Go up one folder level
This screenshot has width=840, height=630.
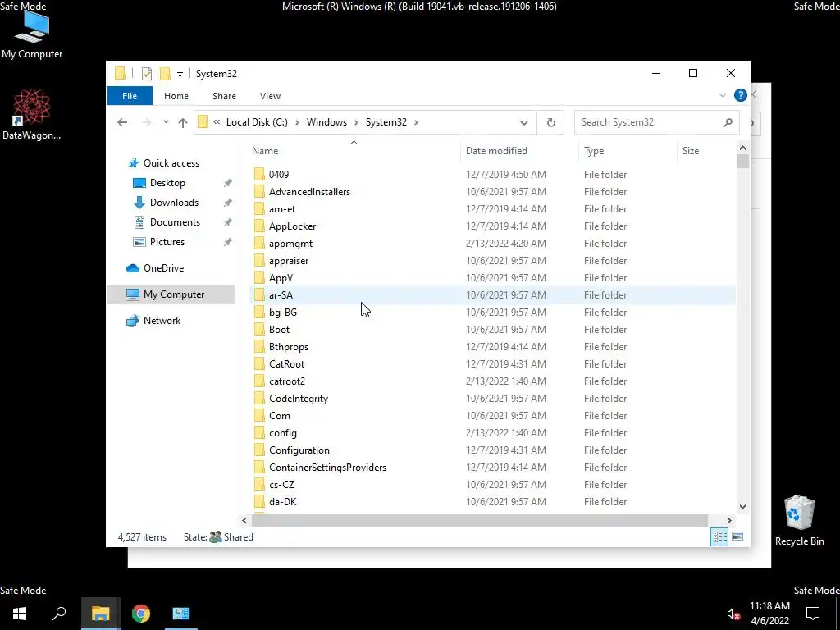[x=183, y=122]
